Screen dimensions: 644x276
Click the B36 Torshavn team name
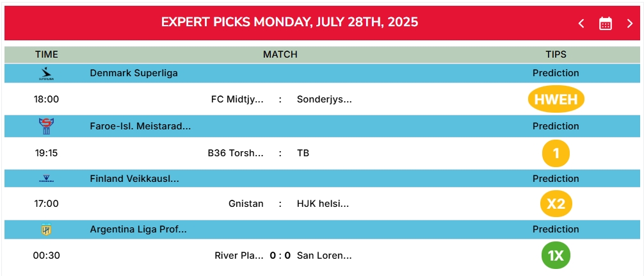click(x=236, y=153)
